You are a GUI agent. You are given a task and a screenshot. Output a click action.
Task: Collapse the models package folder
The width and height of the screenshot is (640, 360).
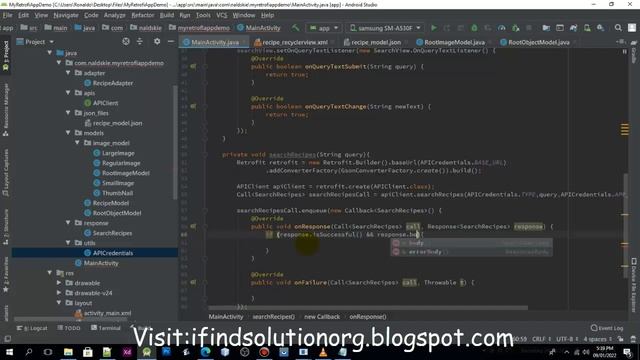click(68, 133)
